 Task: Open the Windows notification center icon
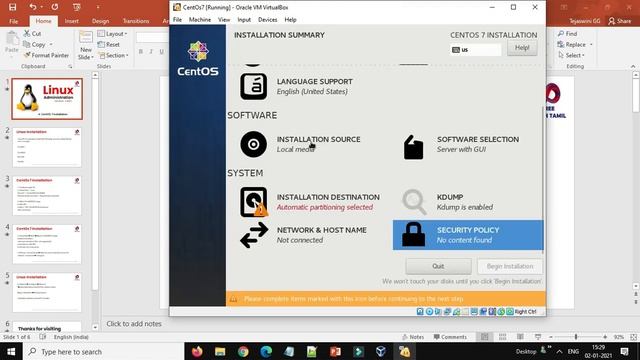[x=624, y=351]
